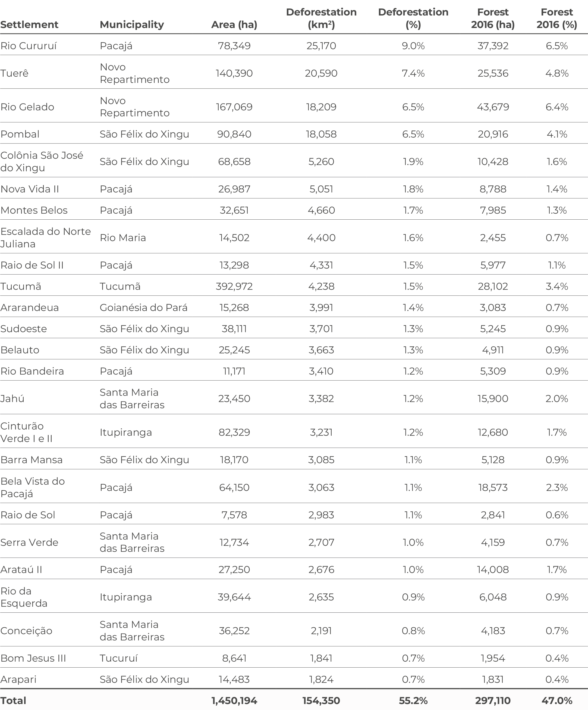Click total forest percent 47.0%
This screenshot has height=710, width=588.
point(556,700)
